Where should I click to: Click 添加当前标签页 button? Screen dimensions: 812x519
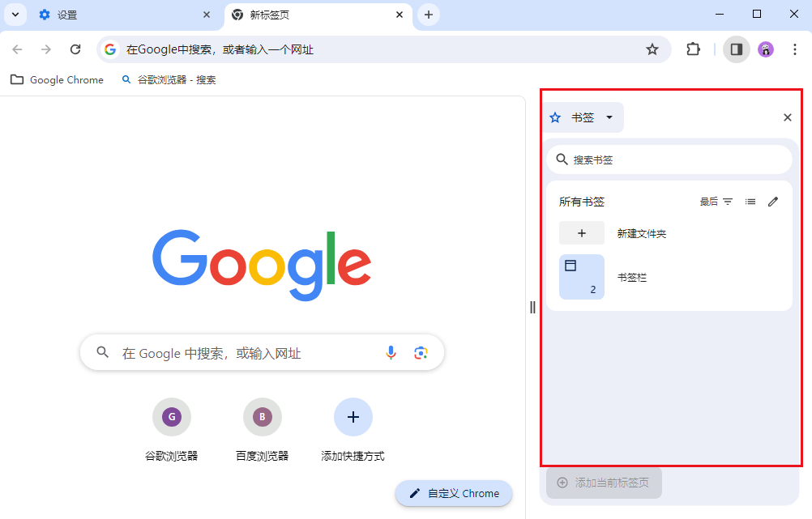[604, 483]
